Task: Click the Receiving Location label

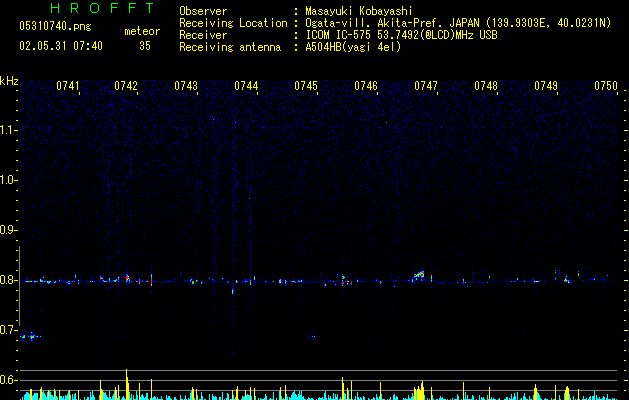Action: [x=233, y=23]
